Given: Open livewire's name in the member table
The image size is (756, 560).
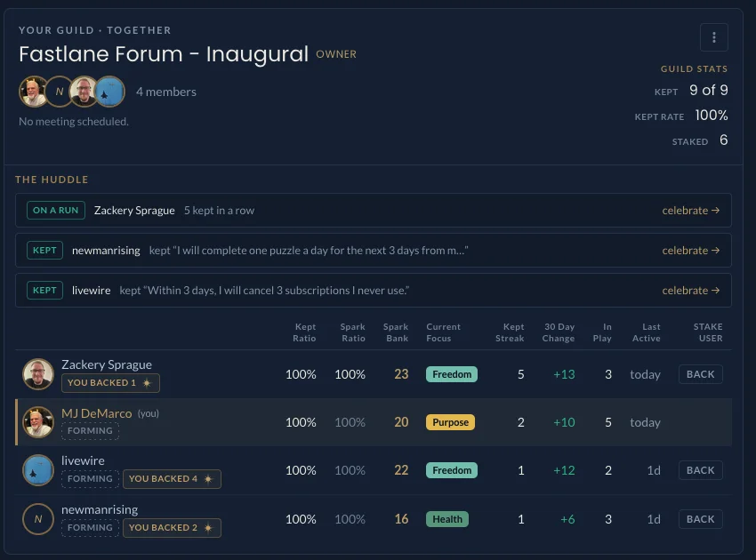Looking at the screenshot, I should tap(83, 460).
